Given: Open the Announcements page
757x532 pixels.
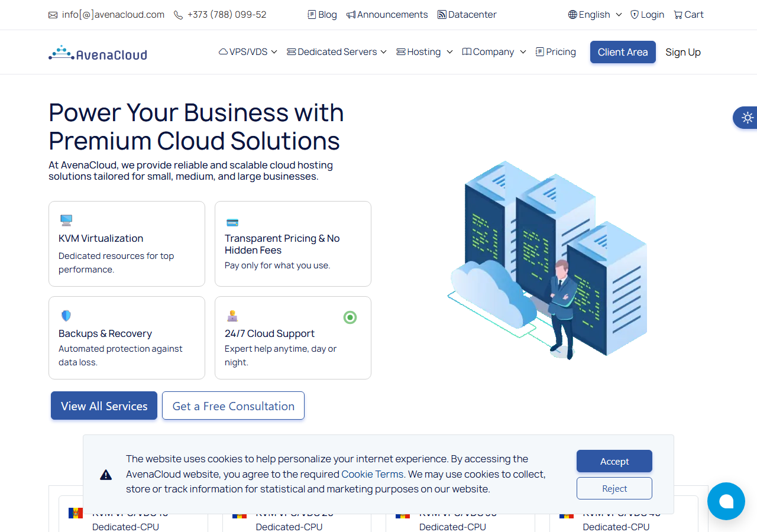Looking at the screenshot, I should (387, 15).
